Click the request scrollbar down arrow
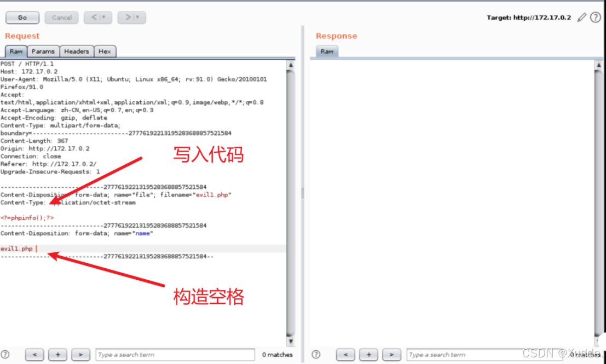Screen dimensions: 606x364 click(x=291, y=341)
